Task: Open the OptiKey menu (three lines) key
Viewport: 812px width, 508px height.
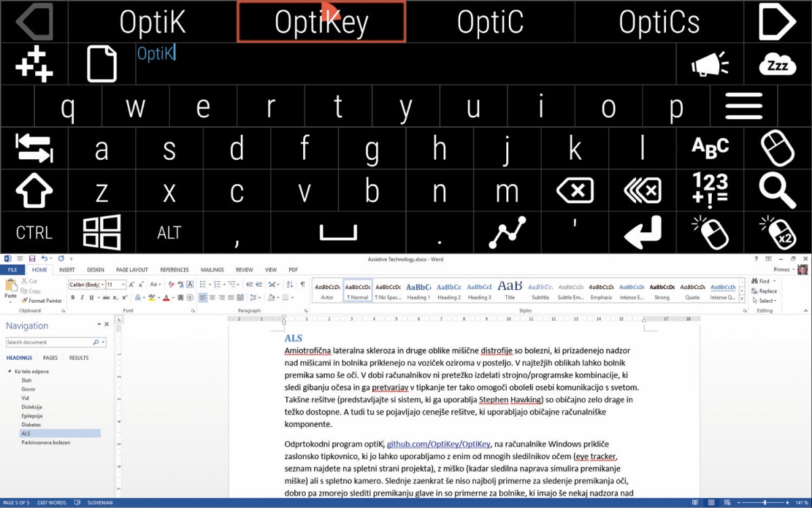Action: [x=744, y=106]
